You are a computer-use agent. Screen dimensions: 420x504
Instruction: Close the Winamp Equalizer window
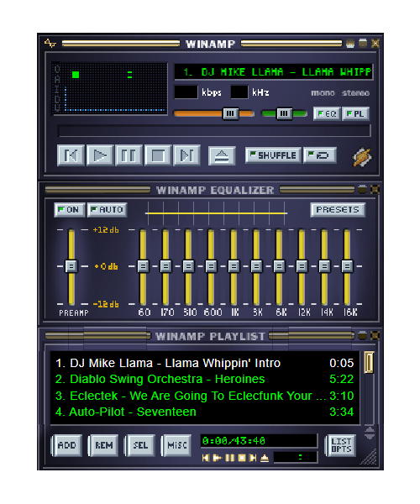tap(375, 190)
